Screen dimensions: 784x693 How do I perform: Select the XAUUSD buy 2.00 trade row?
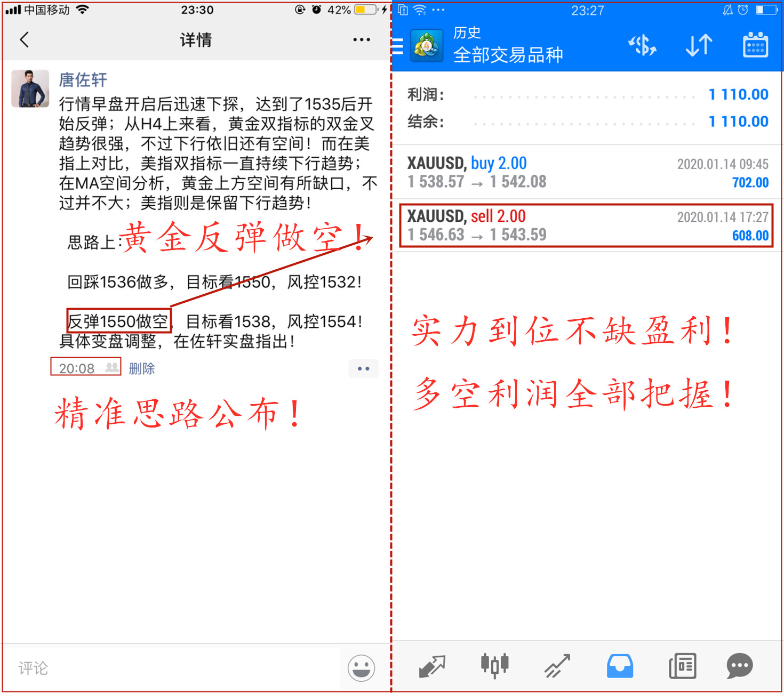pos(588,172)
